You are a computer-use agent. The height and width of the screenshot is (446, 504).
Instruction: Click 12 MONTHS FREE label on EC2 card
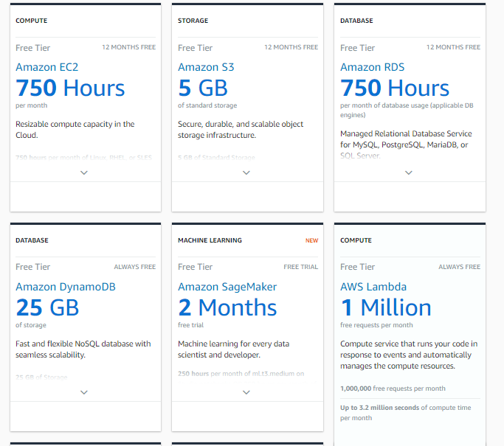[x=129, y=47]
